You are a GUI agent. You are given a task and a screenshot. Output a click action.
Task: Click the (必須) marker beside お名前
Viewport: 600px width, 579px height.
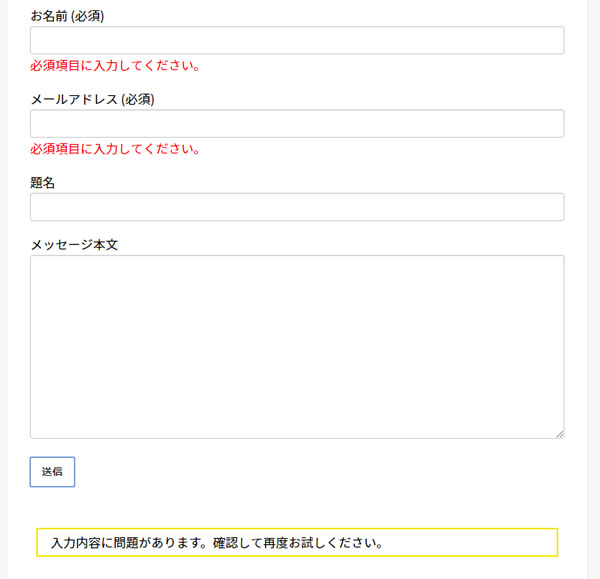click(x=88, y=16)
